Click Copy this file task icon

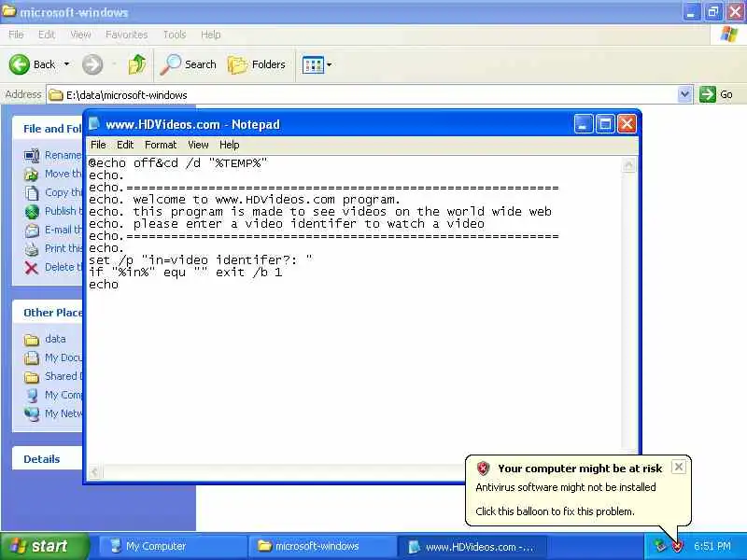point(32,193)
